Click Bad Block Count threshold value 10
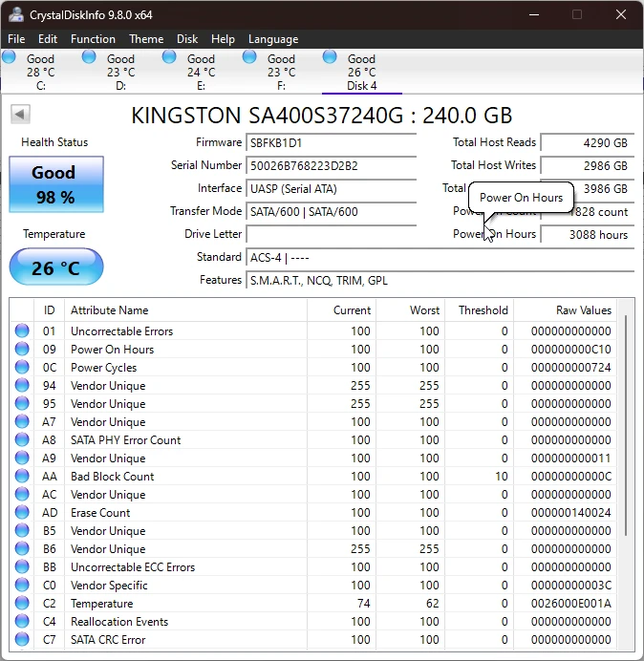 click(x=501, y=477)
